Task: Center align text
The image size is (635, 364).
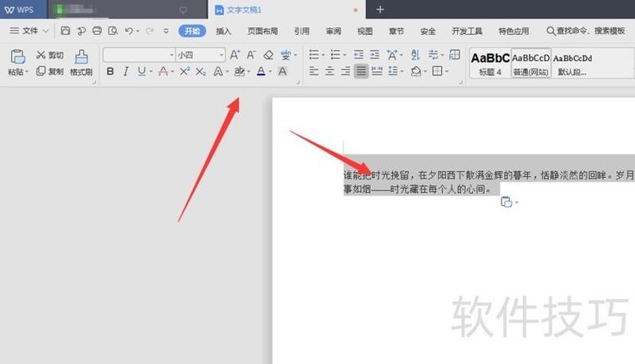Action: (x=330, y=72)
